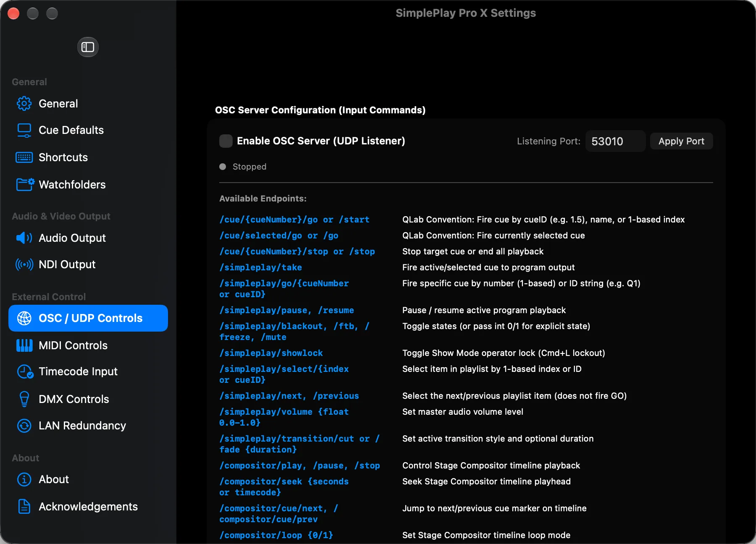Open Timecode Input settings
The width and height of the screenshot is (756, 544).
[88, 371]
